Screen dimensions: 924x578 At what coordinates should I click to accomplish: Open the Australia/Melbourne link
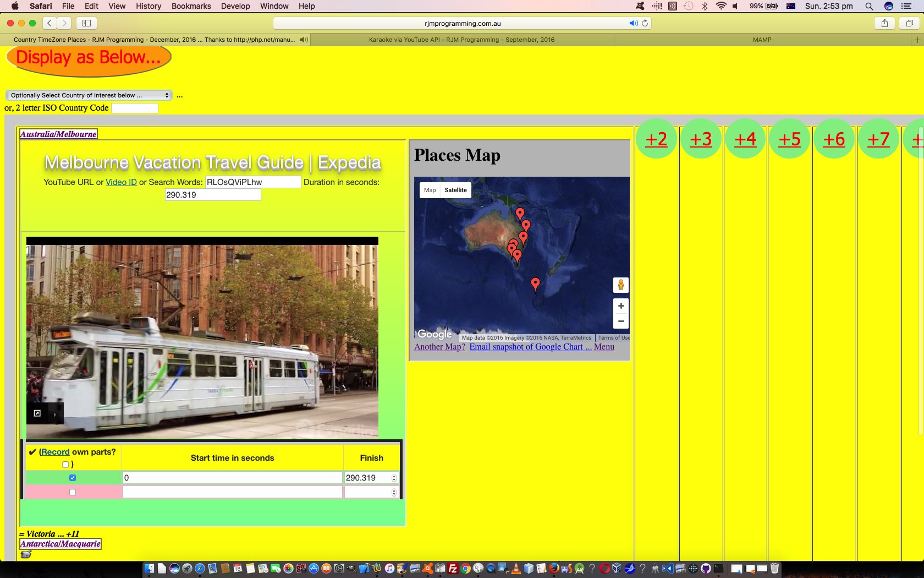coord(58,134)
